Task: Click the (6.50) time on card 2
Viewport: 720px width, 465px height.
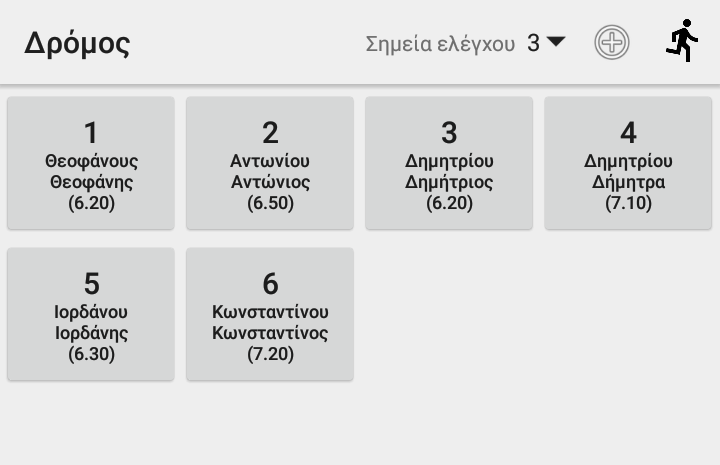Action: (270, 203)
